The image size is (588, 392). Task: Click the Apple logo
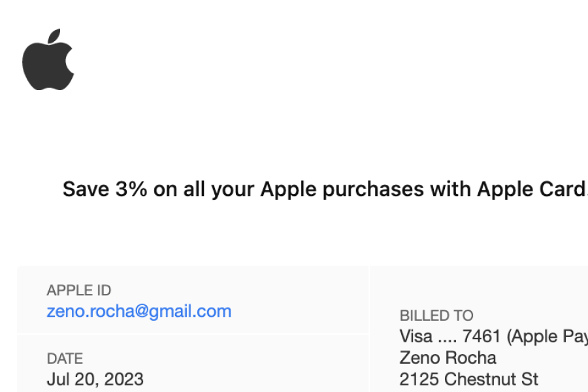(x=48, y=59)
